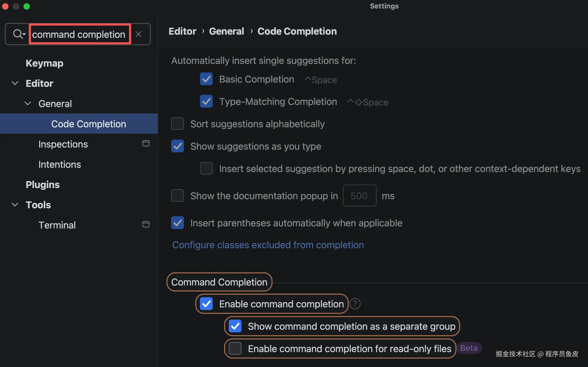Collapse the General tree node
The width and height of the screenshot is (588, 367).
click(28, 104)
